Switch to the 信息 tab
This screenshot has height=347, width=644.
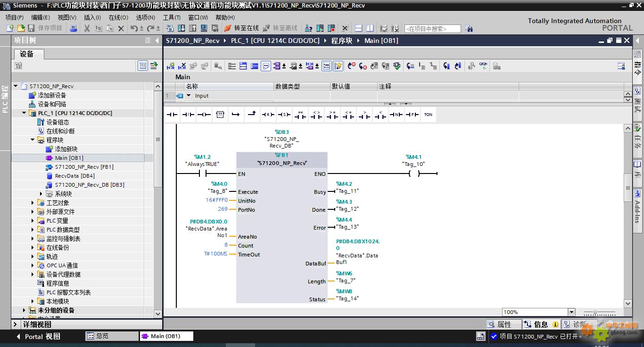(541, 324)
